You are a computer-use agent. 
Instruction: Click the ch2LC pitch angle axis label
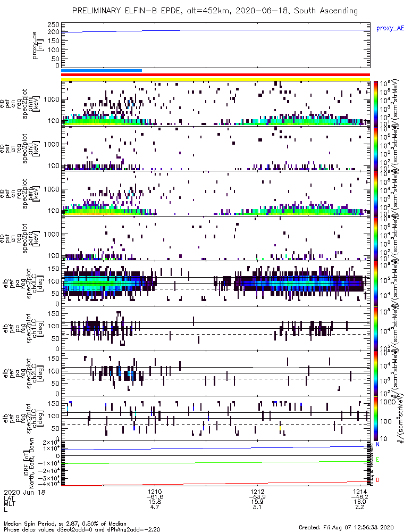click(24, 373)
